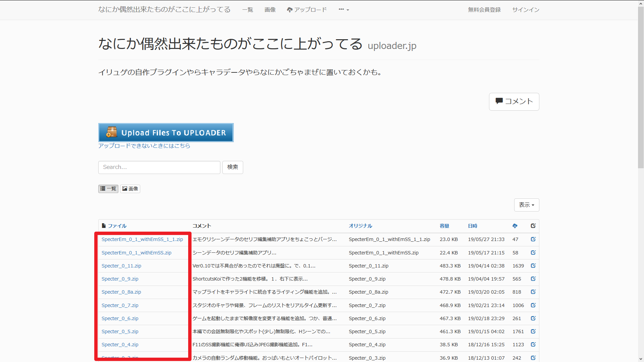Click edit icon for Specter_0_6.zip row

(x=533, y=318)
